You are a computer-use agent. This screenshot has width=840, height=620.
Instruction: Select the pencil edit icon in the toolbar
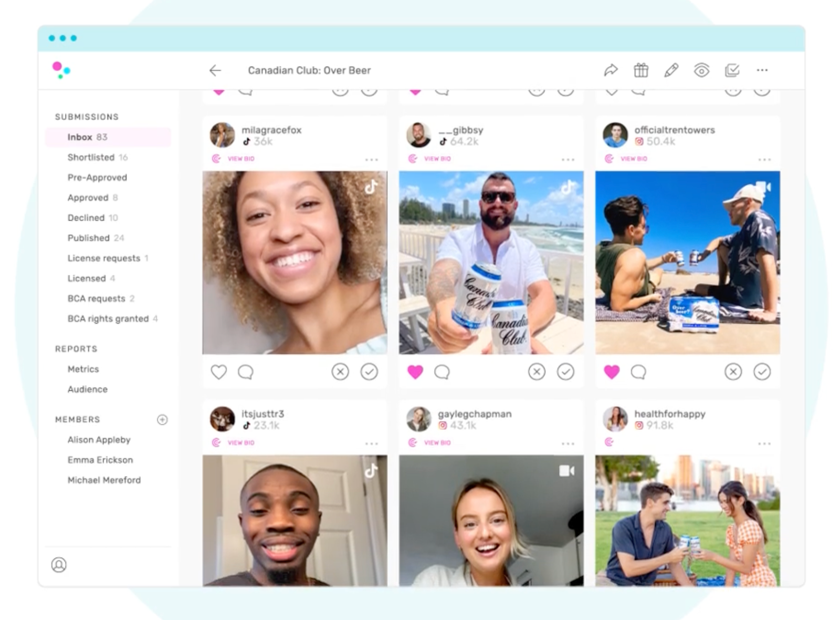click(671, 70)
